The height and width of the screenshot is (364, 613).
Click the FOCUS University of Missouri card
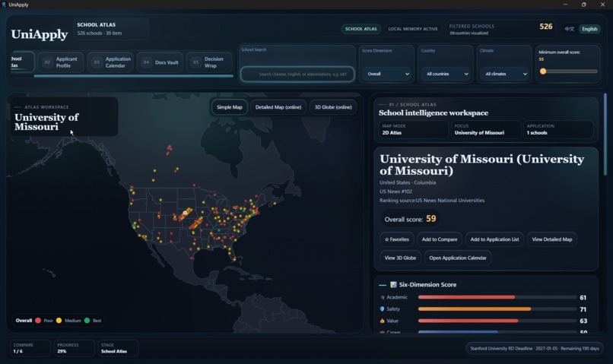(486, 129)
